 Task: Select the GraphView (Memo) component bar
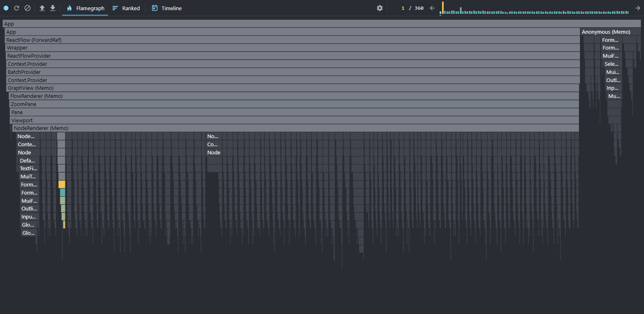coord(293,88)
